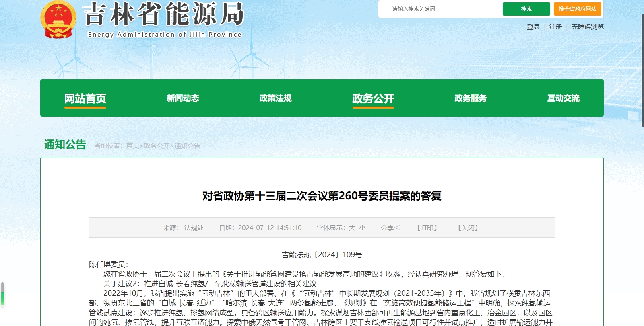Click the orange 搜全省政府网站 button
This screenshot has width=644, height=326.
577,9
